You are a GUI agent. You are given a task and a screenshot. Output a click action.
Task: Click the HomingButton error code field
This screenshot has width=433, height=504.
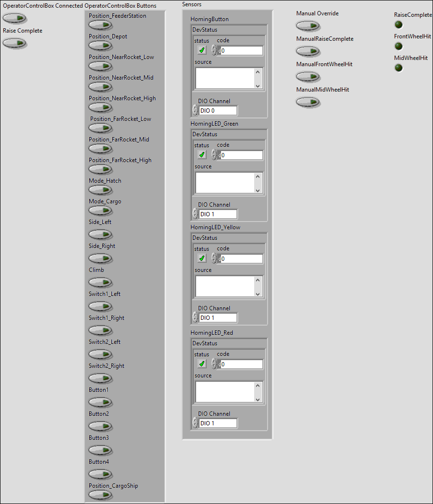(x=241, y=51)
